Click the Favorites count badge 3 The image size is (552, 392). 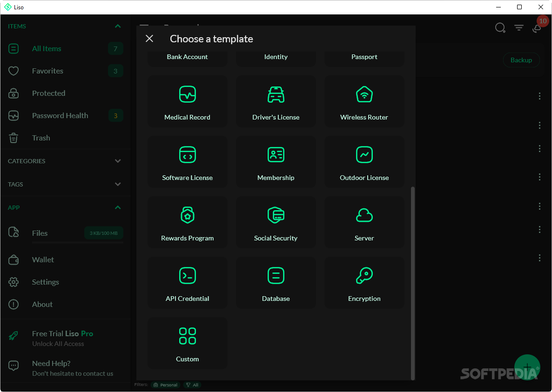click(115, 71)
